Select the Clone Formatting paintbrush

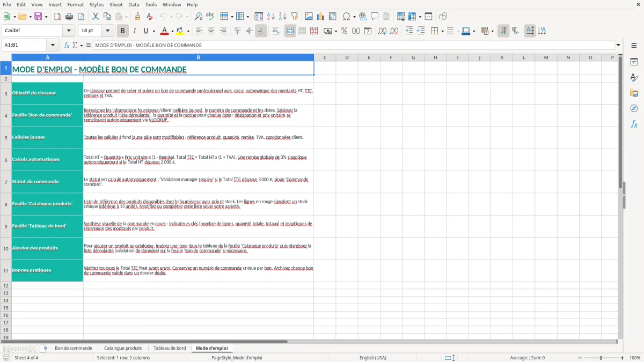tap(137, 17)
